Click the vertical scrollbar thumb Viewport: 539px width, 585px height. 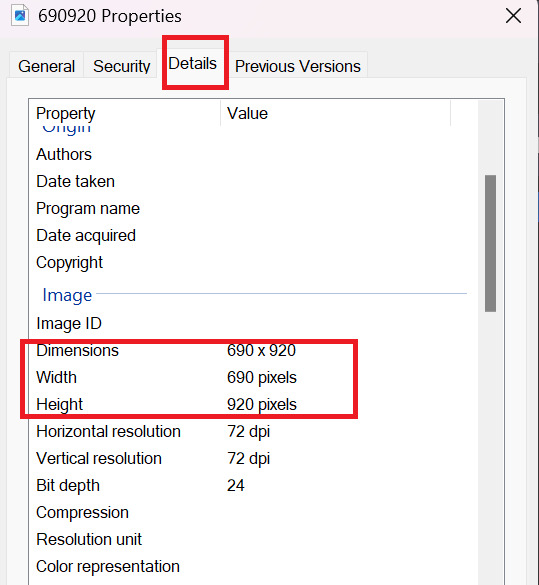click(x=491, y=243)
